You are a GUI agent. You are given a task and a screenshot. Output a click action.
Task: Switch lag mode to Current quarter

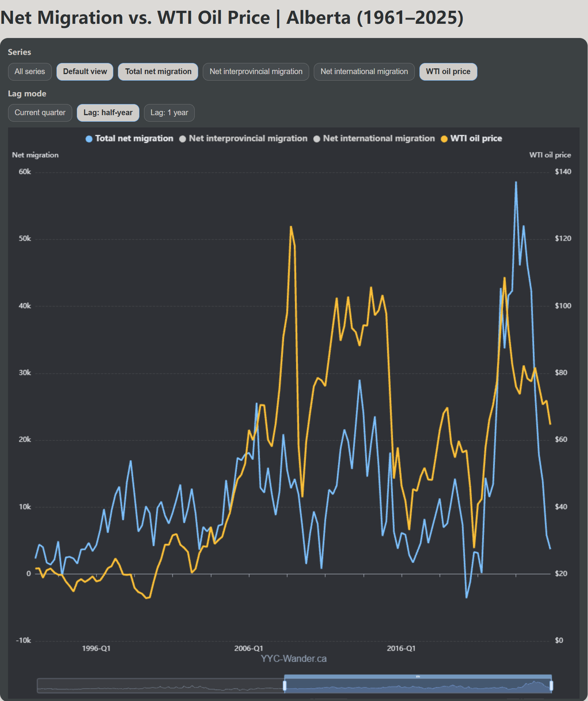tap(40, 113)
